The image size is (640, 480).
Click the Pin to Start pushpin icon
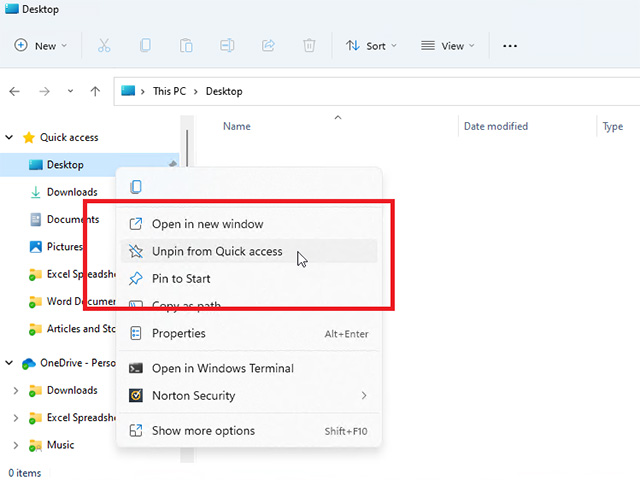(136, 279)
